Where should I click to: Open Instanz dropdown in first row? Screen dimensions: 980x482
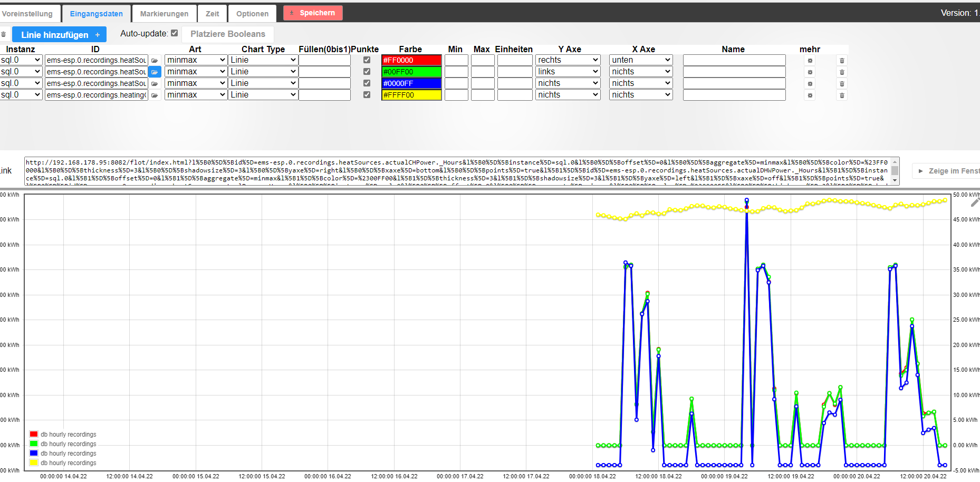tap(21, 60)
